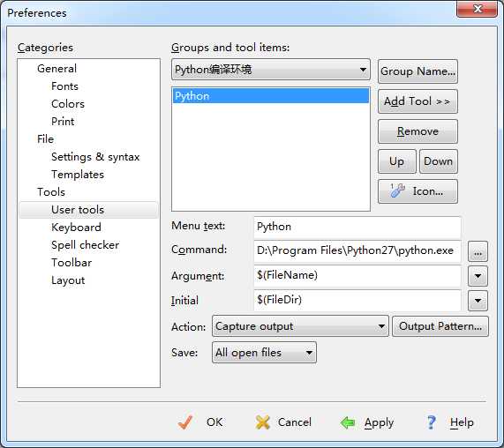Click Add Tool button
Viewport: 504px width, 448px height.
[417, 101]
